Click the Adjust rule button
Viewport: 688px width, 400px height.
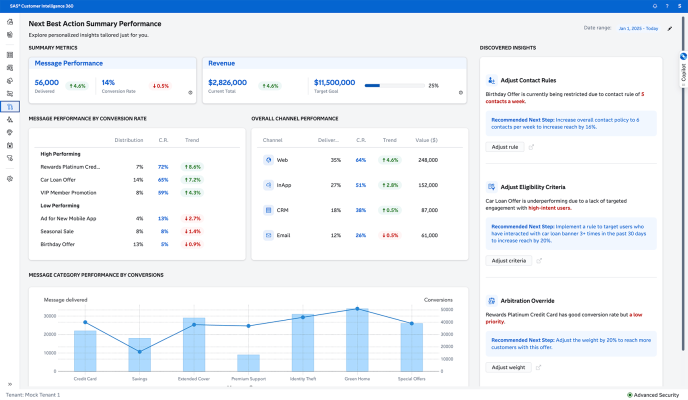pos(506,147)
